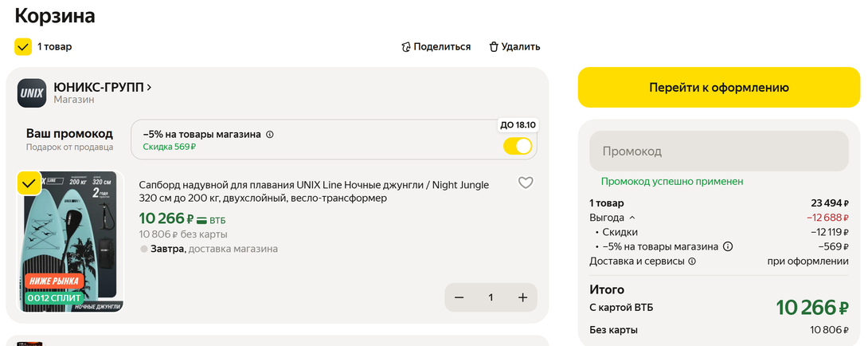Proceed with Перейти к оформлению button

point(719,88)
